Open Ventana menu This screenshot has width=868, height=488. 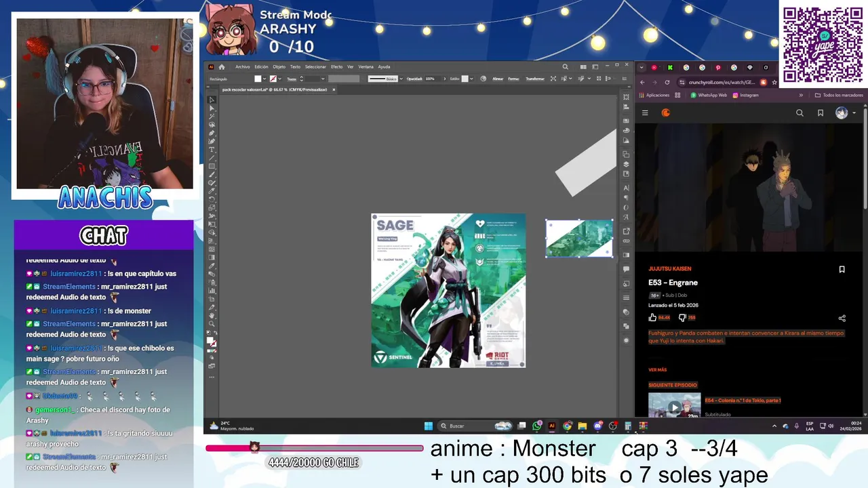[x=366, y=66]
